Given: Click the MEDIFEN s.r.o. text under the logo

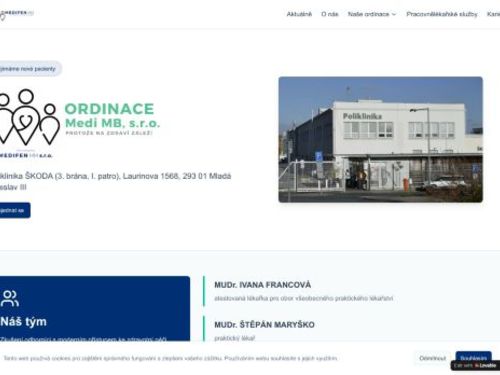Looking at the screenshot, I should pos(26,155).
